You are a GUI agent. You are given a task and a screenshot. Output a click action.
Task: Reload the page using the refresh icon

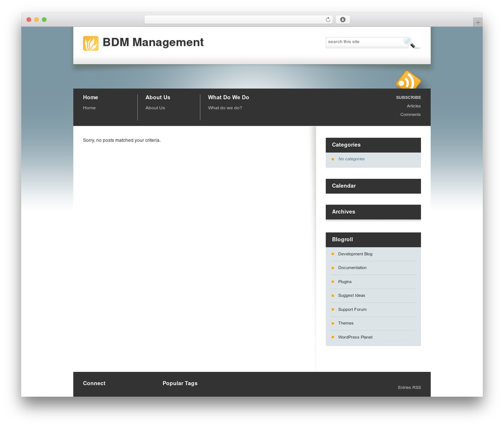point(328,20)
